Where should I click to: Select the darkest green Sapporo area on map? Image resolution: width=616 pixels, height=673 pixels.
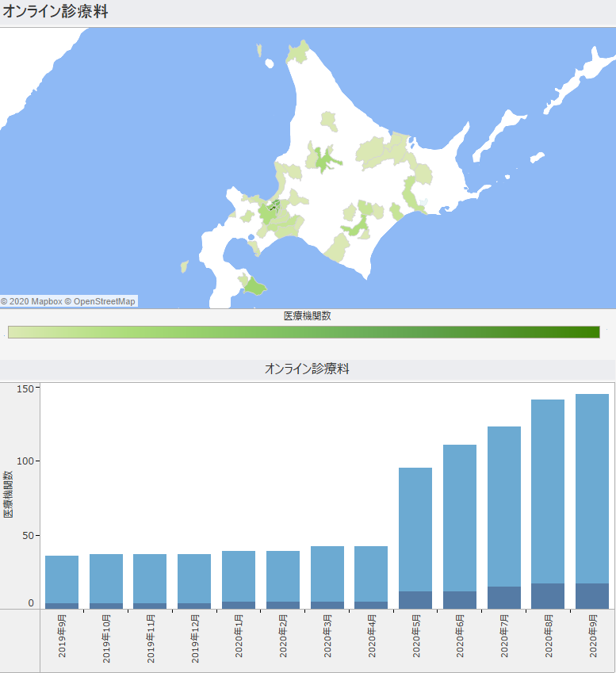[273, 205]
